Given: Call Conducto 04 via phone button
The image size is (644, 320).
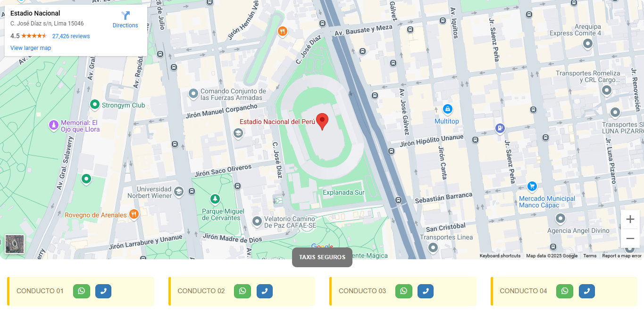Looking at the screenshot, I should (587, 291).
